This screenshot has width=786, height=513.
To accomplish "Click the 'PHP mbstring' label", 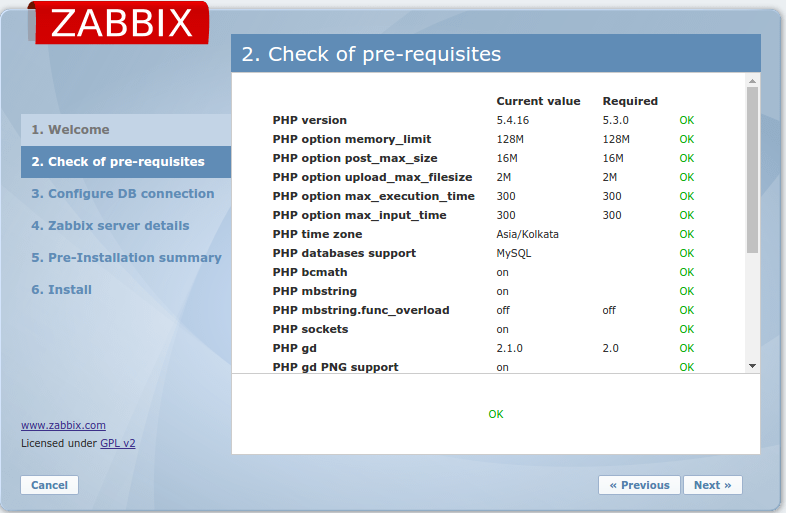I will point(315,291).
